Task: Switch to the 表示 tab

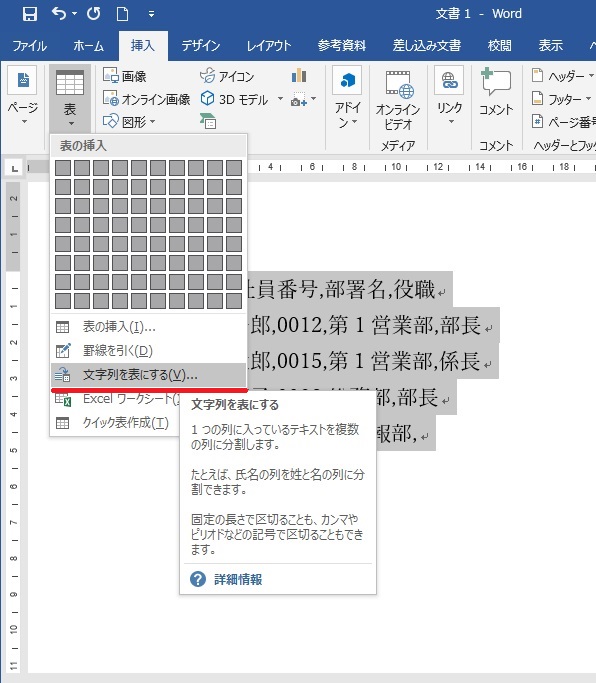Action: coord(551,45)
